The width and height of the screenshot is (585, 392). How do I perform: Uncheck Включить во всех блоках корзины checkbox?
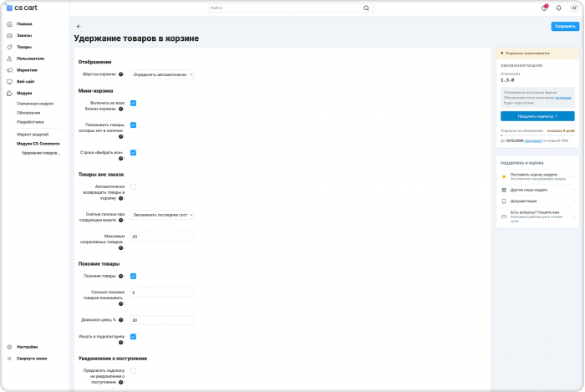(133, 104)
